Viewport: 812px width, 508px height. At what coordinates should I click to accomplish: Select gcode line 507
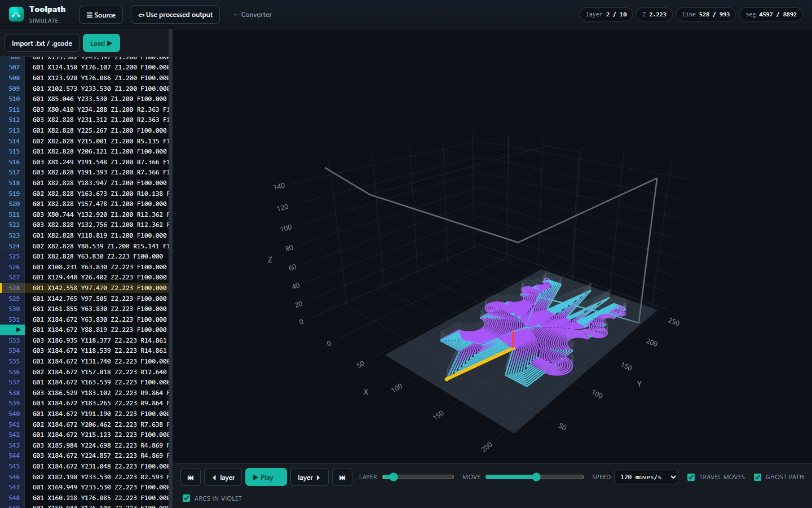pos(85,67)
